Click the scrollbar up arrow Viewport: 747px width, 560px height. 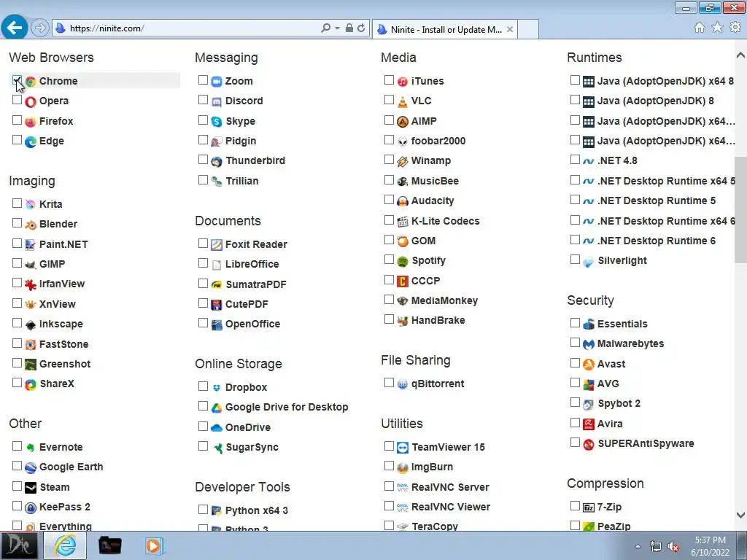pyautogui.click(x=740, y=55)
